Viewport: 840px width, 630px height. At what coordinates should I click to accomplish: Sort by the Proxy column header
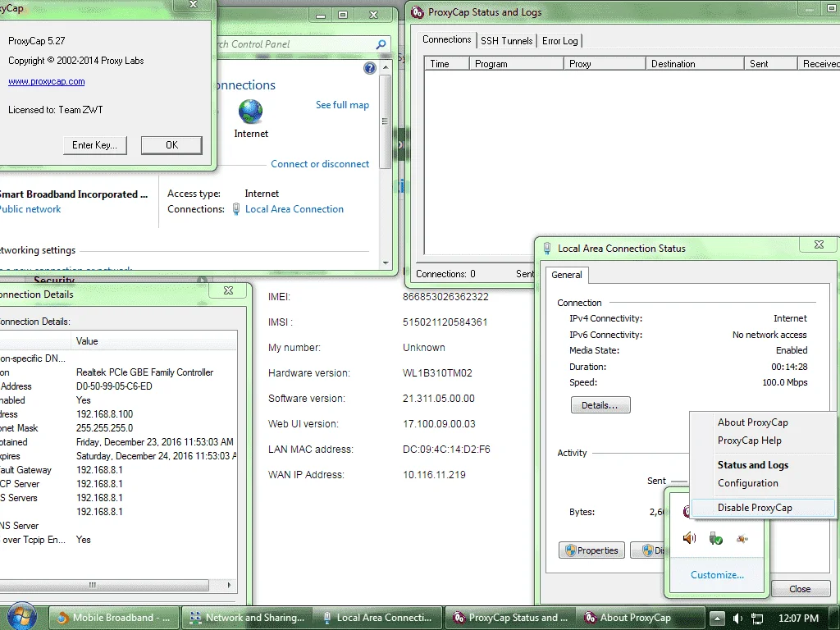point(605,64)
